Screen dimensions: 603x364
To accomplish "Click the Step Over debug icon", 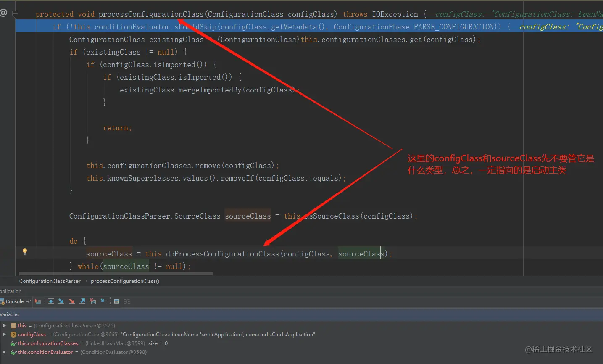I will coord(51,301).
